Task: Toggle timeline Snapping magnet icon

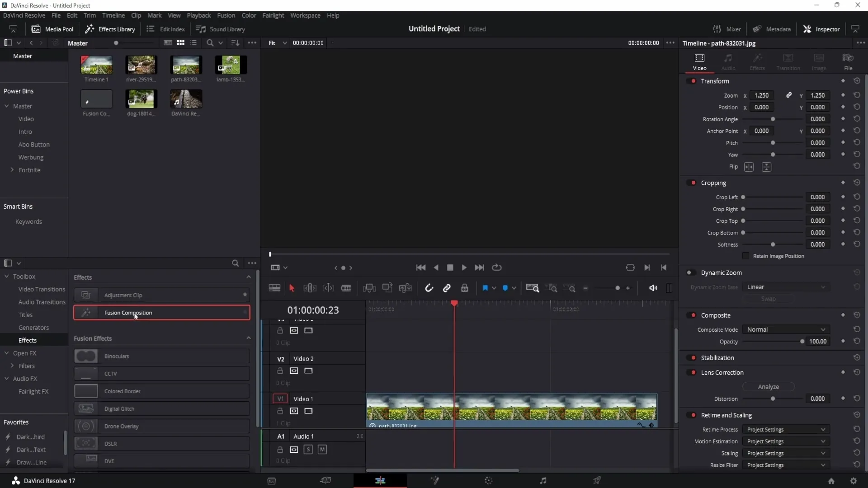Action: [x=429, y=288]
